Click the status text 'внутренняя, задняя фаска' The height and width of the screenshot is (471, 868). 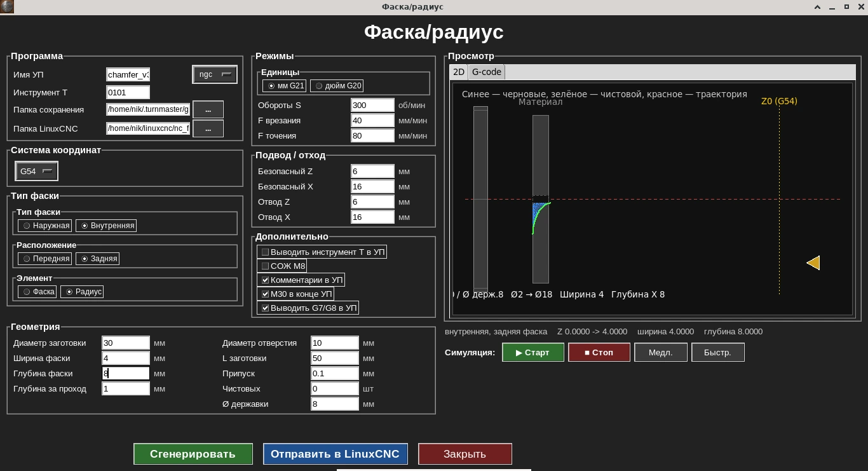(x=496, y=332)
